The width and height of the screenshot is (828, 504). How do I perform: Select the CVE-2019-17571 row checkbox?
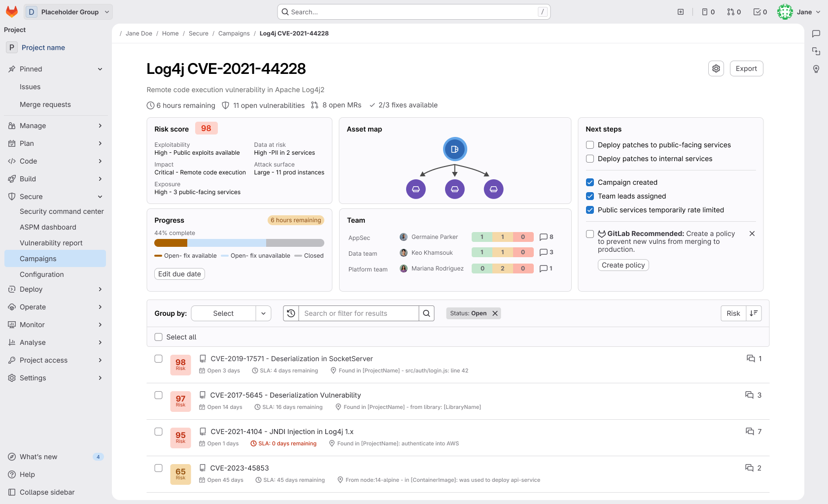pyautogui.click(x=159, y=359)
